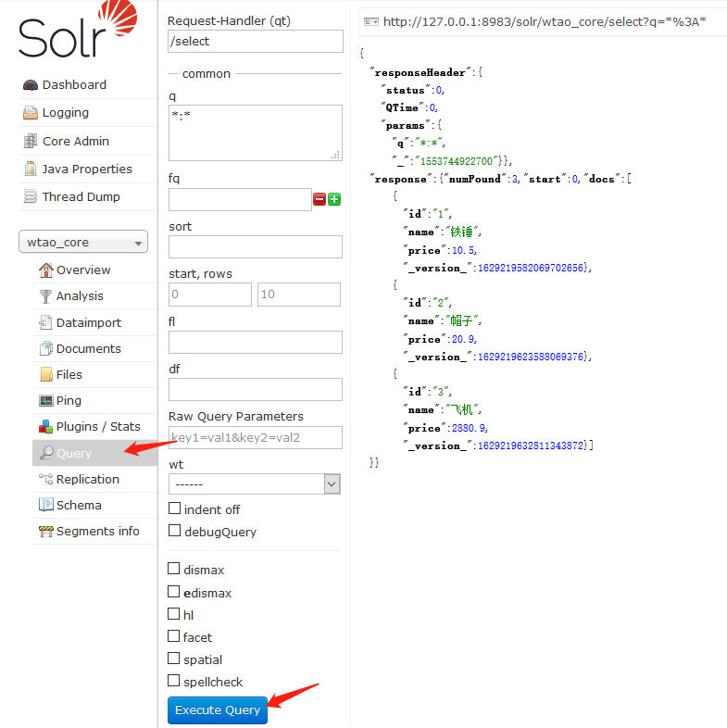Click the Replication icon
Viewport: 727px width, 728px height.
pyautogui.click(x=45, y=479)
